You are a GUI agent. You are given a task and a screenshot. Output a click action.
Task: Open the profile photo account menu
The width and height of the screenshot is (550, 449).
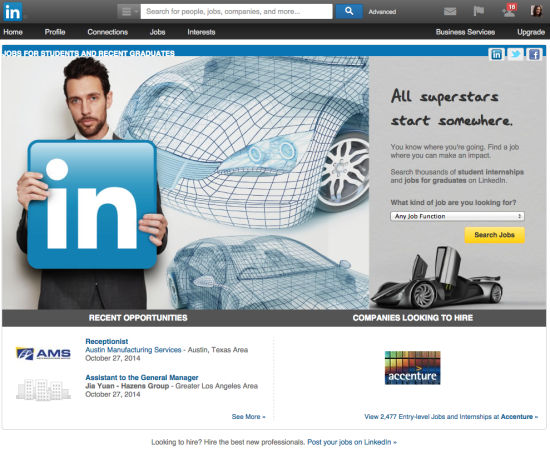pos(537,11)
